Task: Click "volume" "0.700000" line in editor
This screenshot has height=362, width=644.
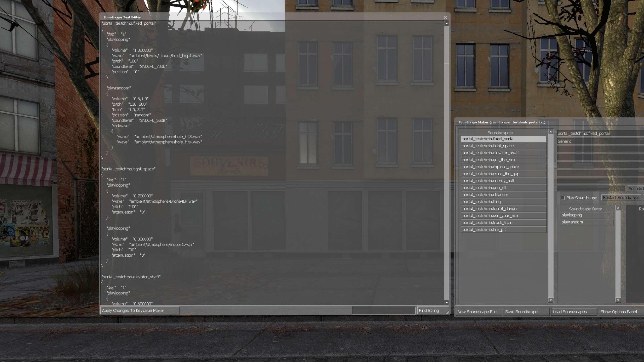Action: (x=132, y=196)
